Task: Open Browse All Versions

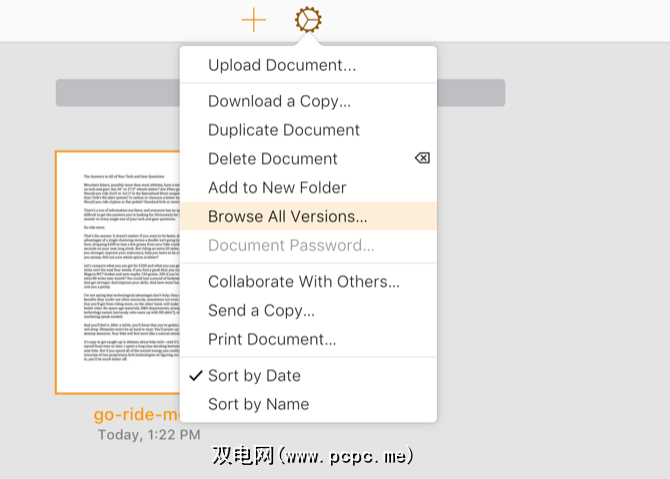Action: pos(288,216)
